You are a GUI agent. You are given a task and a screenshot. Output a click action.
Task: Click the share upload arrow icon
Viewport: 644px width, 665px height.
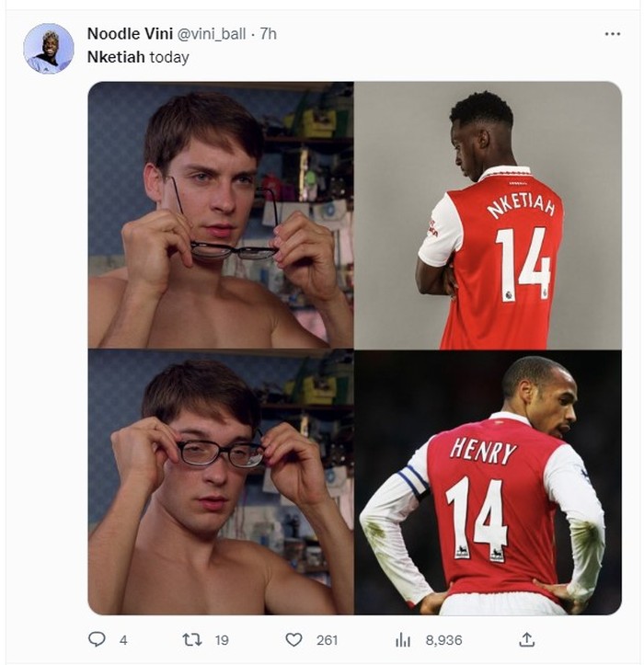(x=526, y=639)
